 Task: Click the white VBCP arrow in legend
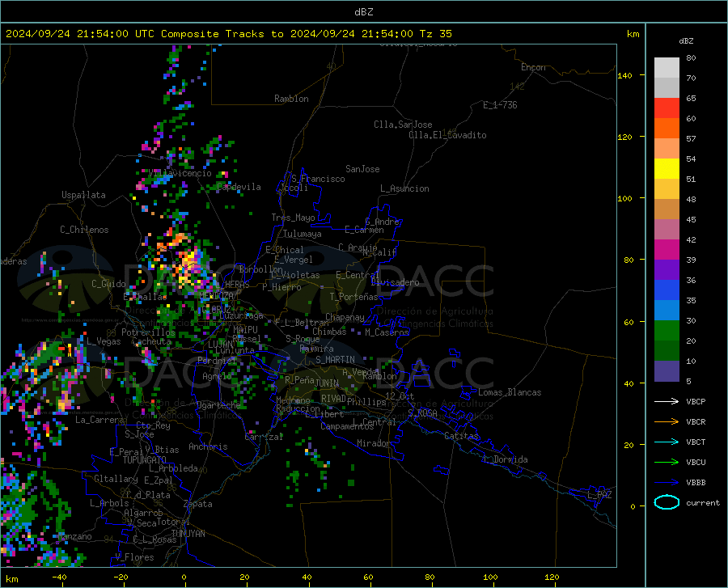pos(667,401)
